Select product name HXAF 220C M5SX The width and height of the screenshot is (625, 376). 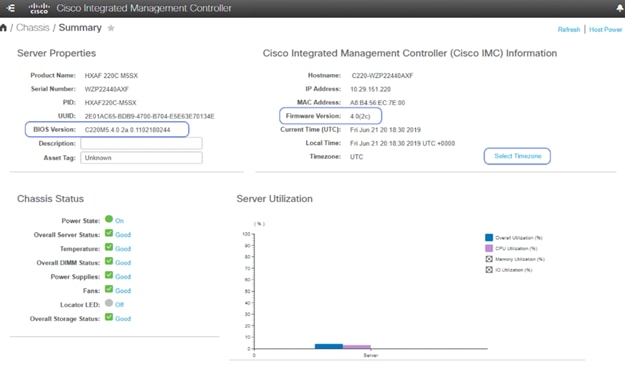click(111, 75)
